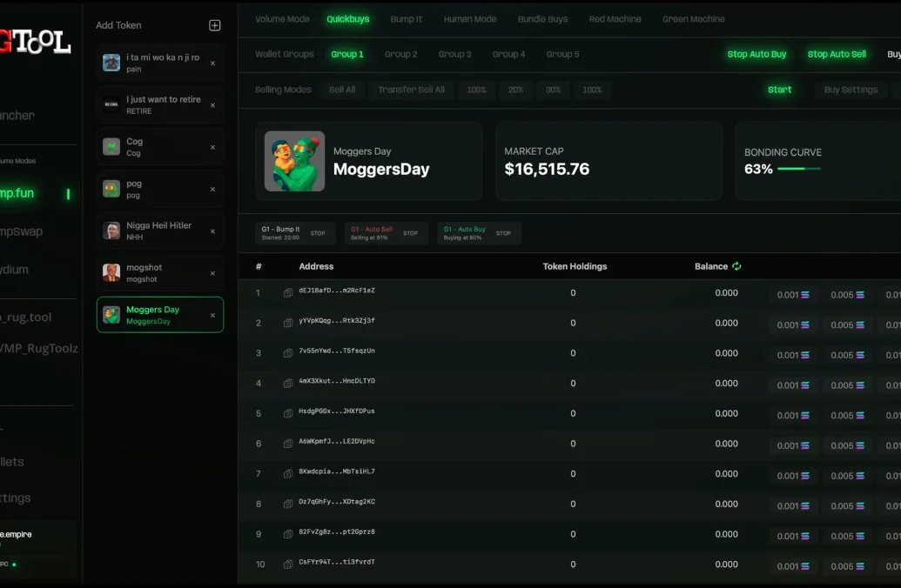Copy the address starting with HsdgPGGx
Viewport: 901px width, 588px height.
288,414
